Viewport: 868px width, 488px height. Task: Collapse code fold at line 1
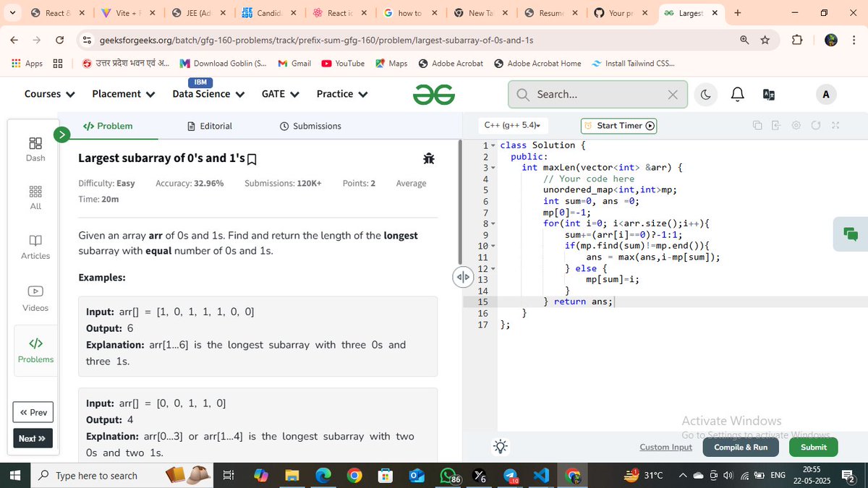coord(493,145)
